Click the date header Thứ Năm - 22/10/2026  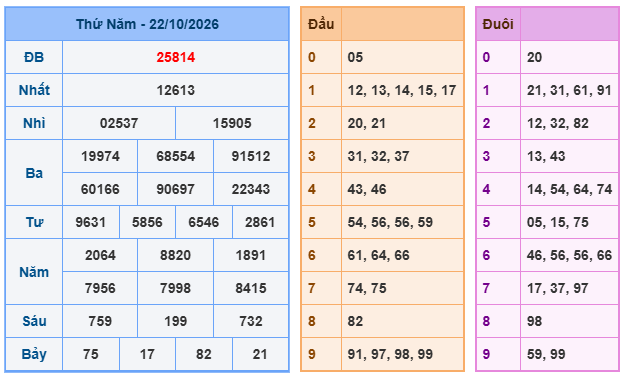coord(147,24)
